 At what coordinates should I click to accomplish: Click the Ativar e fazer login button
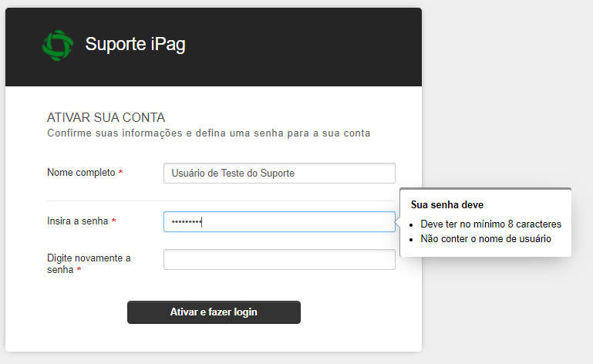(214, 312)
